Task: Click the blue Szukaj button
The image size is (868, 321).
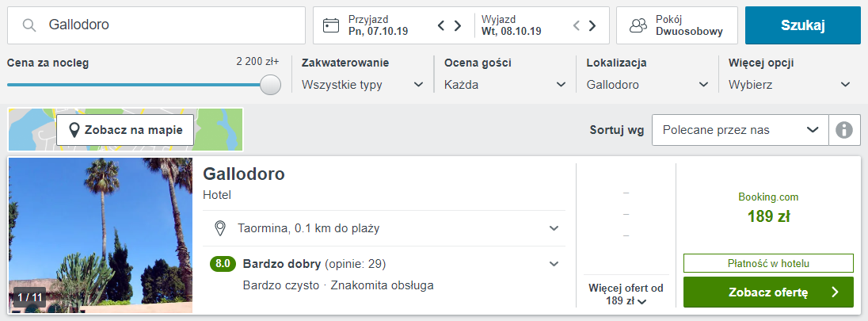Action: [x=803, y=25]
